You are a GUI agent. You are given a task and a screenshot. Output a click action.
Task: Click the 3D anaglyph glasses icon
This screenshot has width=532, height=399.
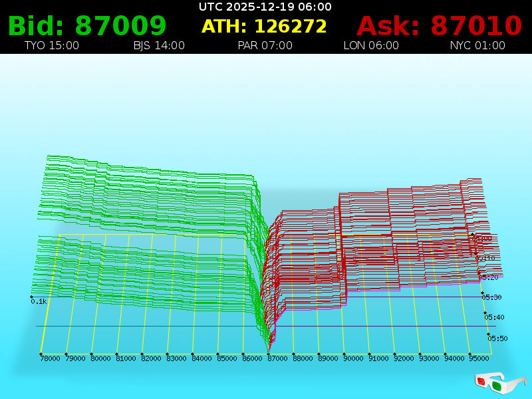point(500,382)
